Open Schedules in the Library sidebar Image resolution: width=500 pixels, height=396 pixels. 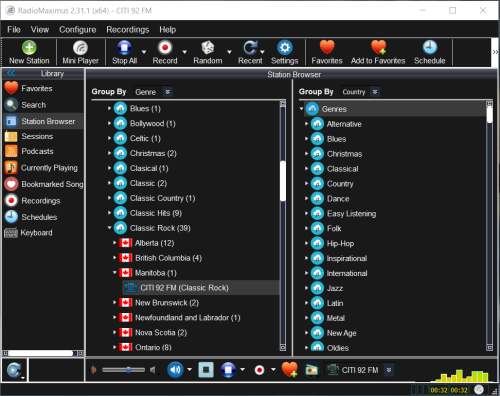(x=43, y=217)
